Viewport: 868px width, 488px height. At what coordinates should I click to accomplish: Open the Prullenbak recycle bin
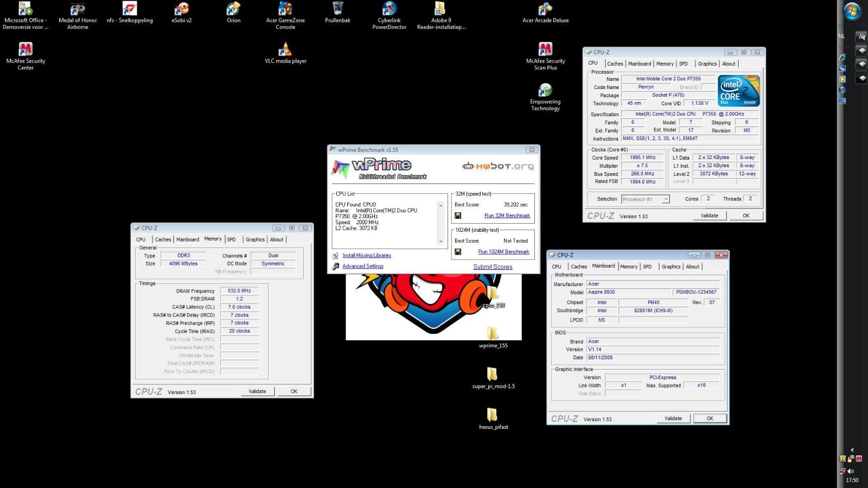coord(337,12)
